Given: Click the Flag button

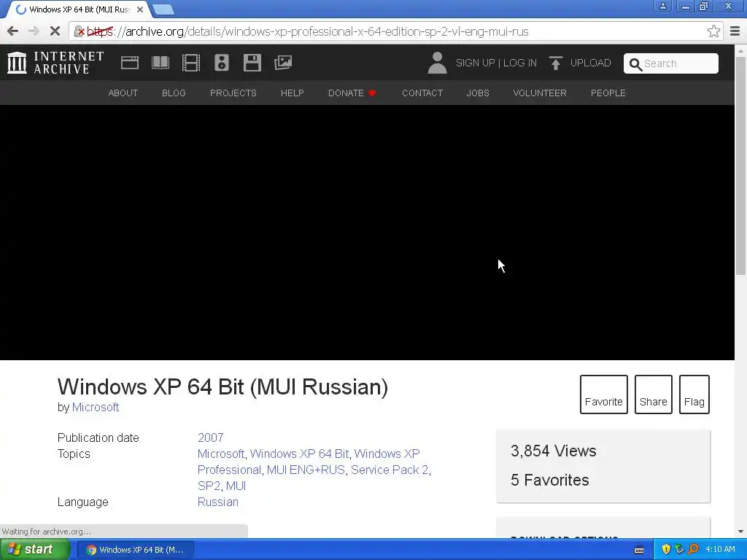Looking at the screenshot, I should (x=694, y=394).
